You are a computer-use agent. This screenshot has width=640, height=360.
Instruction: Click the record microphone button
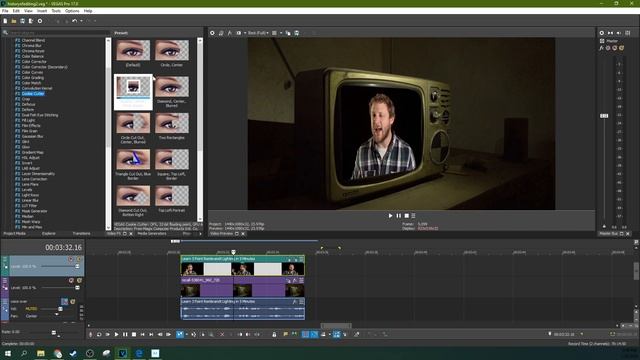coord(91,334)
